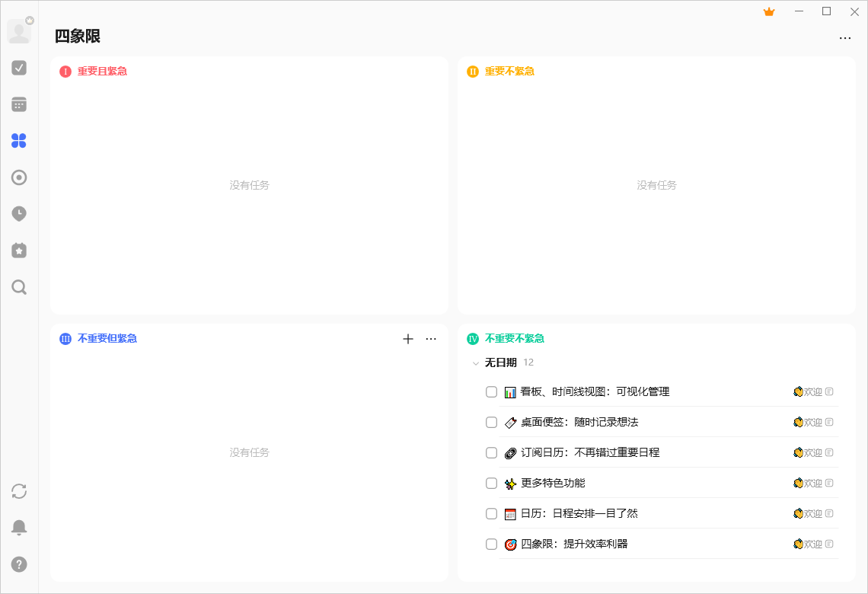Check off 更多特色功能 task
Screen dimensions: 868x594
(492, 484)
